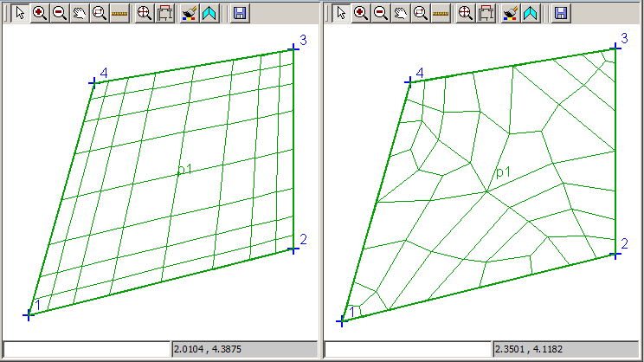The image size is (644, 362).
Task: Click the left window status input field
Action: (x=87, y=349)
